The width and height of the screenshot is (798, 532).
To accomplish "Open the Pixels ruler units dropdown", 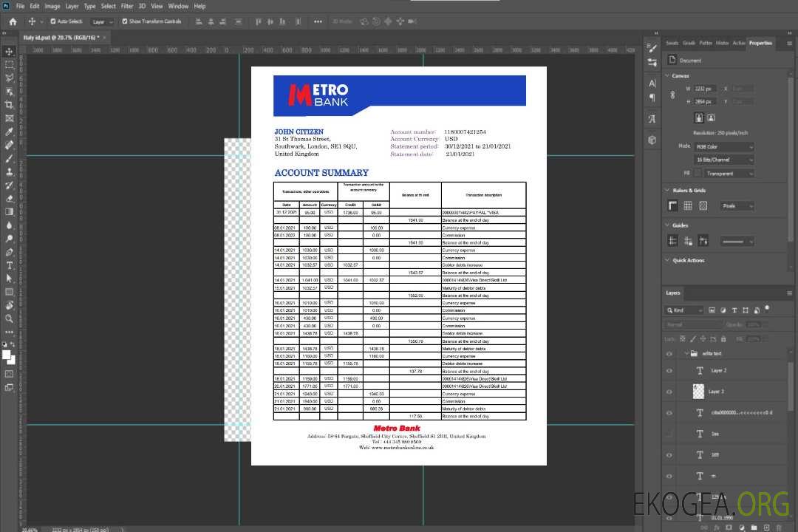I will 737,206.
